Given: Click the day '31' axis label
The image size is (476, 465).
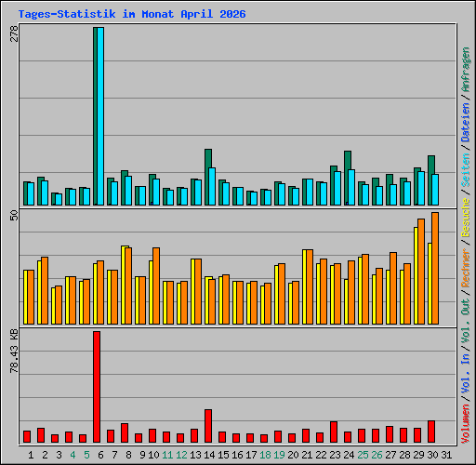Looking at the screenshot, I should click(446, 455).
